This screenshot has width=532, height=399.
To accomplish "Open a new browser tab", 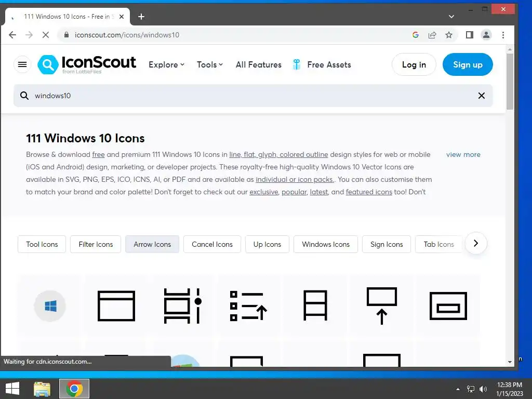I will 141,17.
